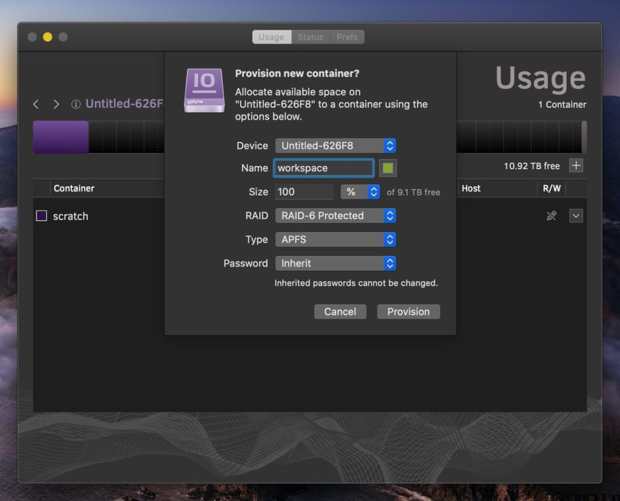Open the RAID-6 Protected dropdown

336,216
